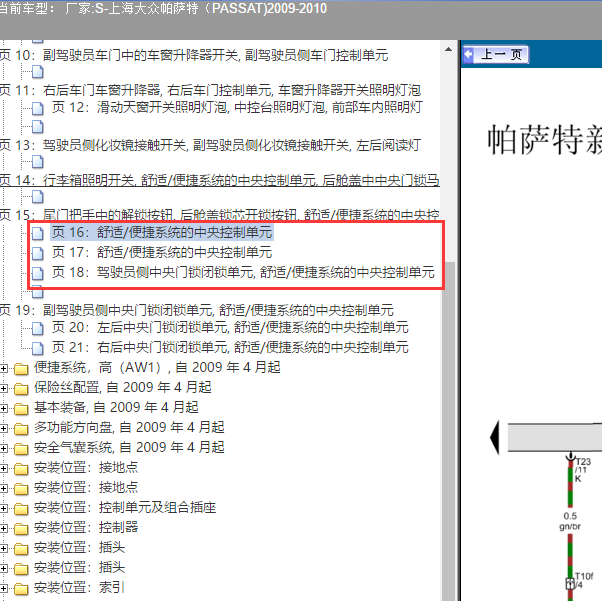The image size is (602, 601).
Task: Select 基本装备, 自 2009 年 4 月起
Action: pos(116,407)
